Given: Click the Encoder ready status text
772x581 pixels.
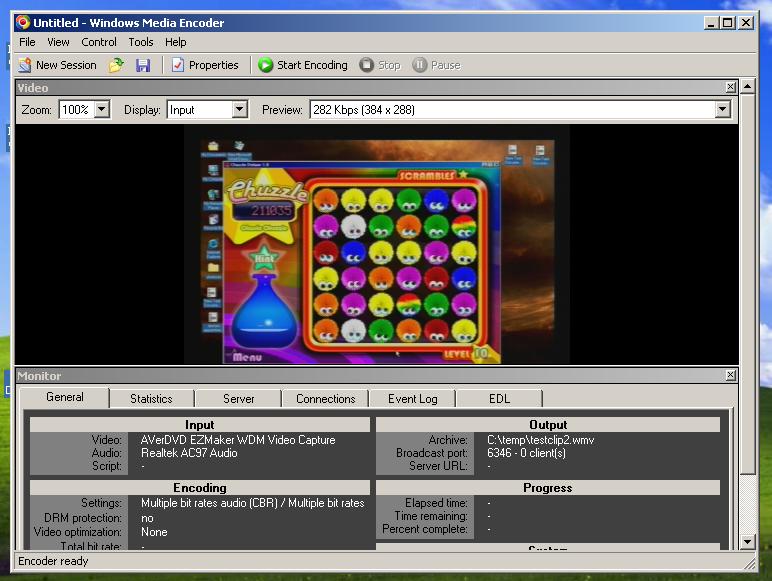Looking at the screenshot, I should pos(53,561).
